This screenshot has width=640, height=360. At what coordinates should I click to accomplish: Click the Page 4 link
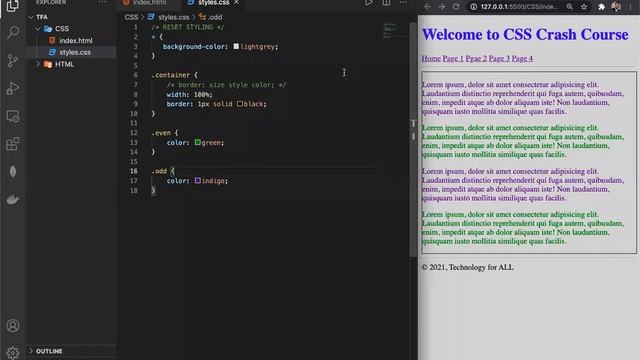pos(522,58)
